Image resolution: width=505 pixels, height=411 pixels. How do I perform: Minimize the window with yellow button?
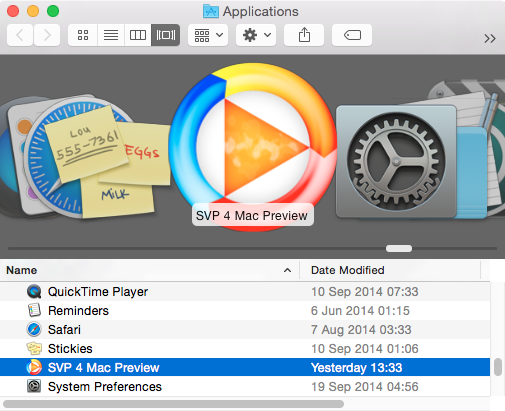click(x=33, y=11)
